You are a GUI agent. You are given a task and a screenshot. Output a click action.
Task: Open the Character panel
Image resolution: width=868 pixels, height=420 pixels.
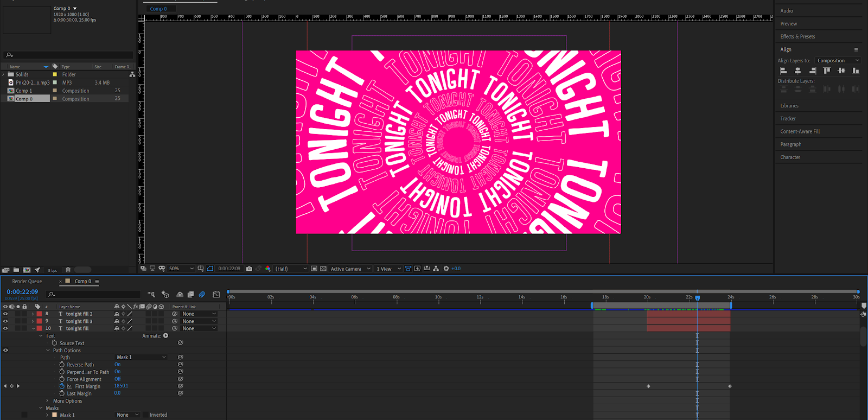790,157
